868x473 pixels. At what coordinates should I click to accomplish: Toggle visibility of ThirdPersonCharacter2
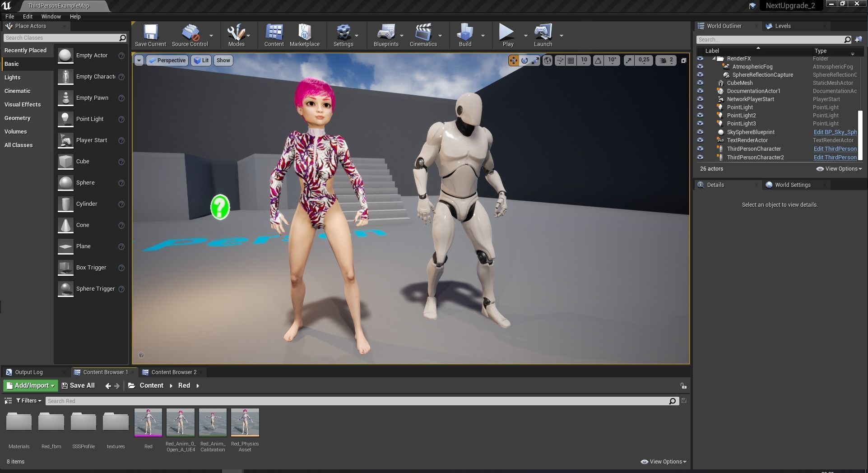(700, 158)
